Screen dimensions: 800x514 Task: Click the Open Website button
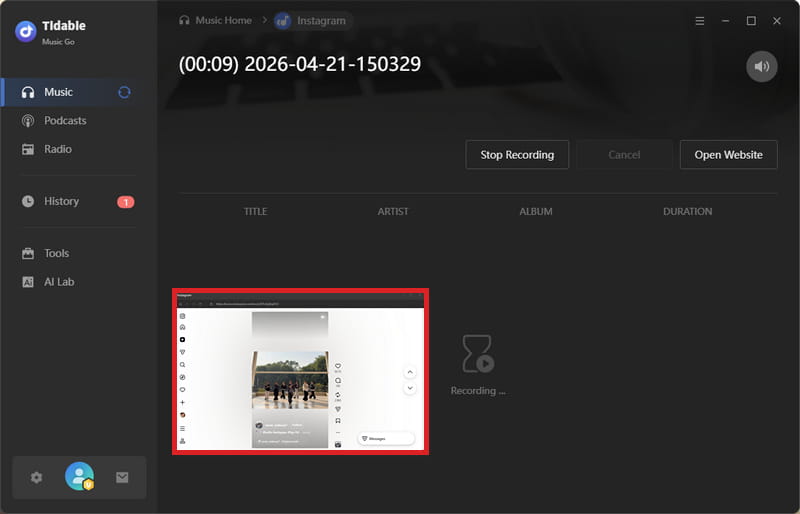(x=728, y=155)
